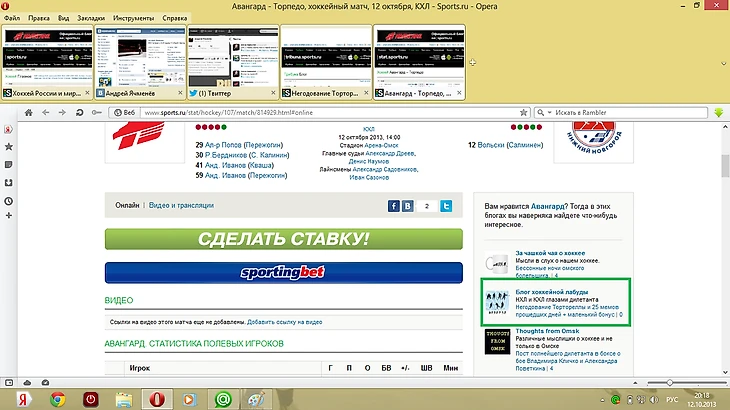
Task: Share the match on Twitter
Action: pyautogui.click(x=446, y=206)
